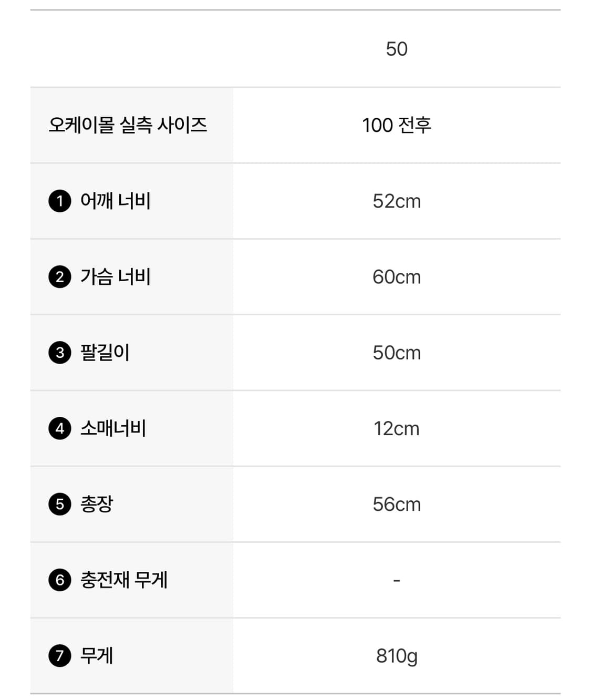Screen dimensions: 591x700
Task: Click the 가슴 너비 row label
Action: pyautogui.click(x=116, y=276)
